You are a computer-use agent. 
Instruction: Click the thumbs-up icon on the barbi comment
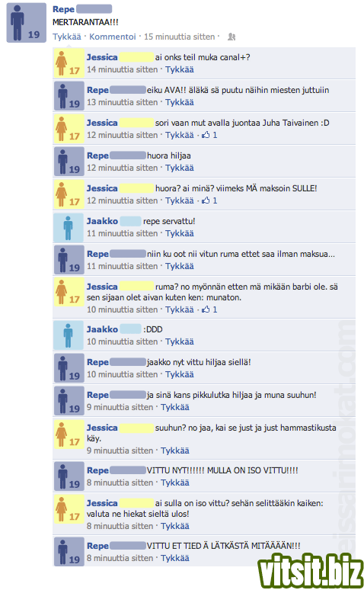coord(206,309)
